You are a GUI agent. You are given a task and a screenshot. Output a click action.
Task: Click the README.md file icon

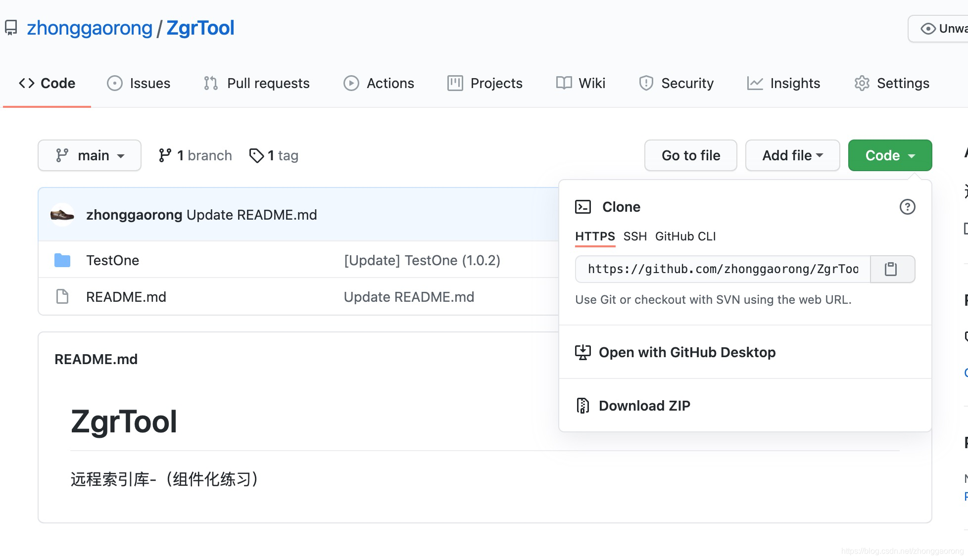[x=62, y=297]
